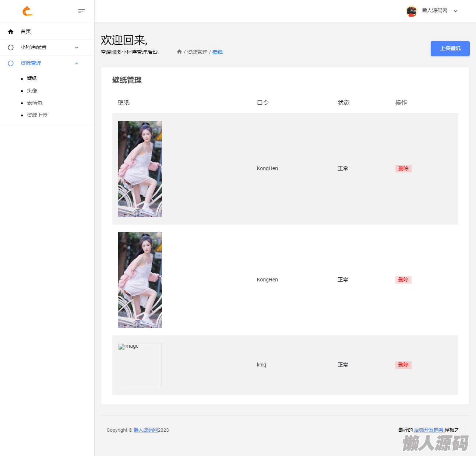
Task: Click the 壁纸管理 card heading
Action: [127, 80]
